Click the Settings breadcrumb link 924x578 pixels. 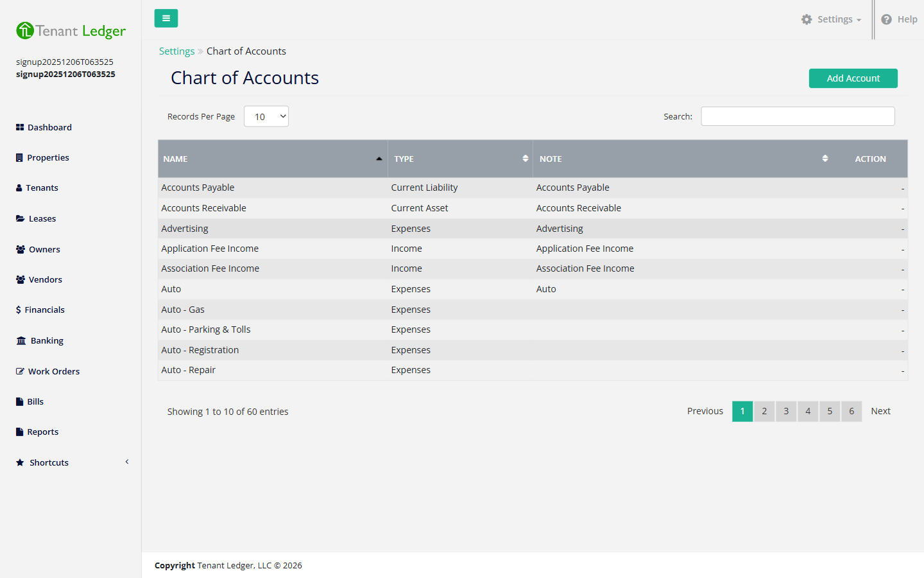click(176, 51)
